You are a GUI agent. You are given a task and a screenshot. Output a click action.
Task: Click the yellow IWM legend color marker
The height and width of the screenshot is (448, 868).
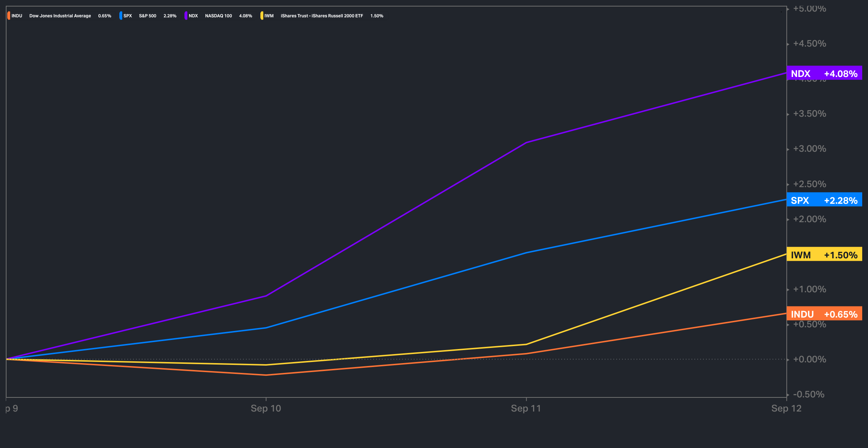[x=262, y=16]
